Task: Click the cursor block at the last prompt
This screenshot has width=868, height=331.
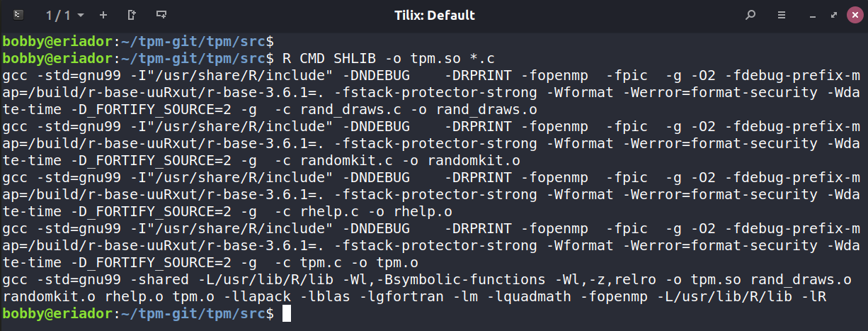Action: pyautogui.click(x=286, y=313)
